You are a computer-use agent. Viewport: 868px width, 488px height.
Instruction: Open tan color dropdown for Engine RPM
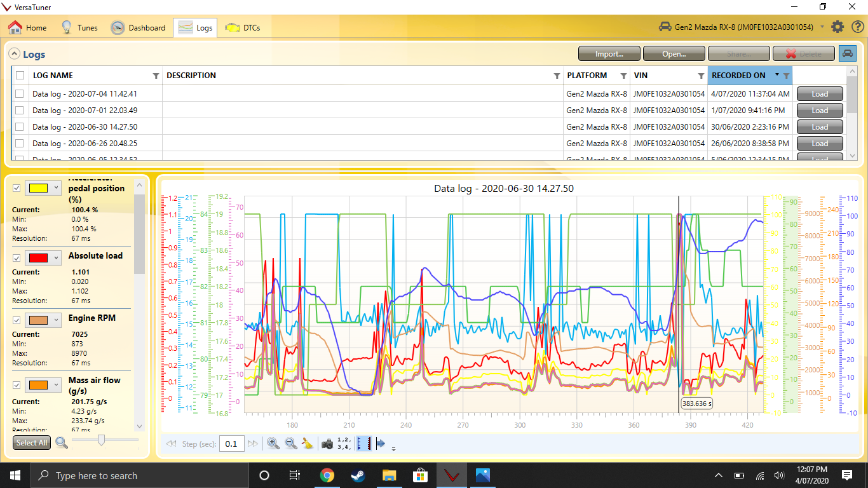(43, 320)
